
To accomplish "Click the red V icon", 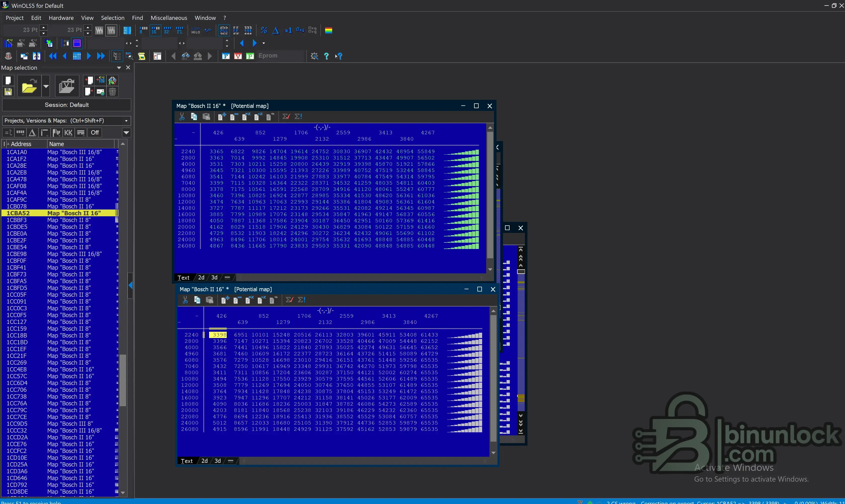I will click(238, 56).
